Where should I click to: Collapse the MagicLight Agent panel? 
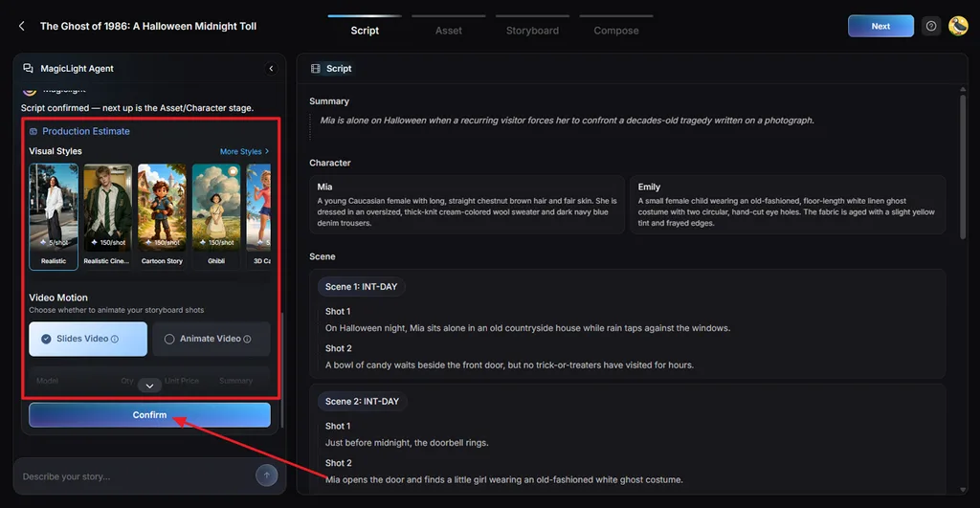pos(271,69)
